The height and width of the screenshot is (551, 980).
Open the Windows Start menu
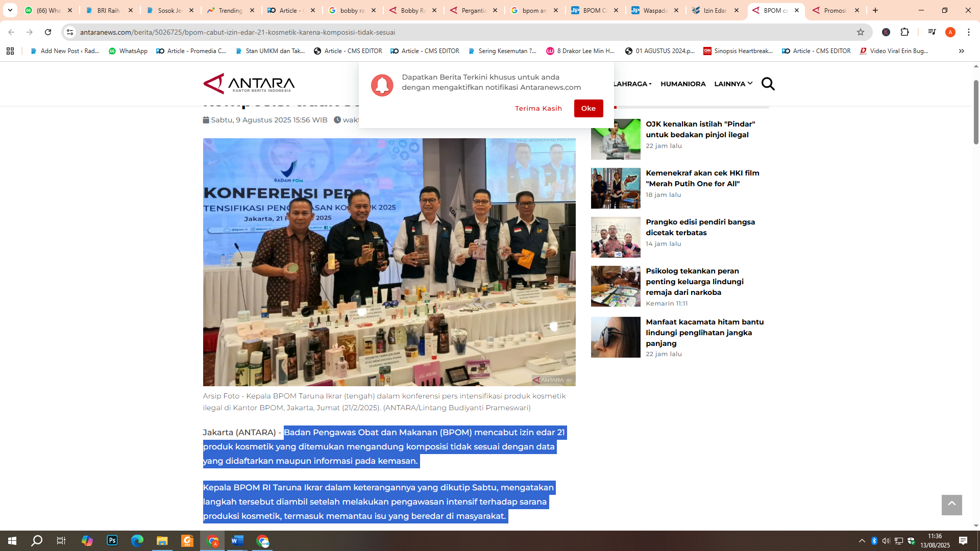coord(12,541)
